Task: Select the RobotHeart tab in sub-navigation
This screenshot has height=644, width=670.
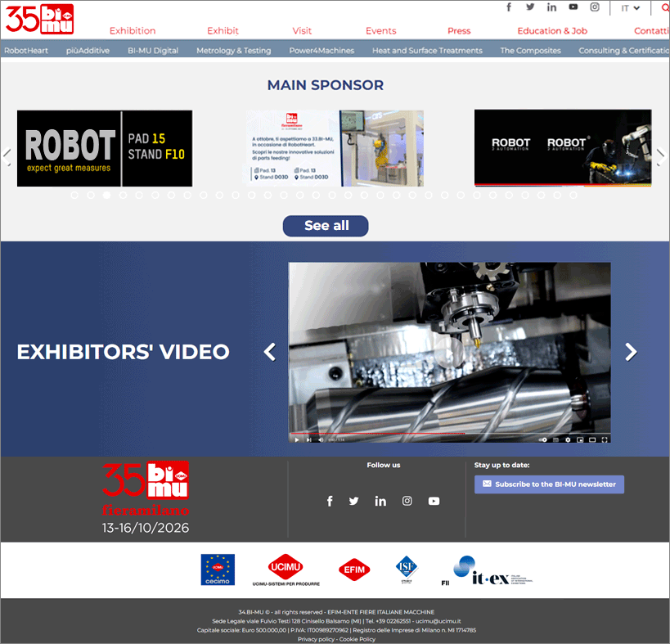Action: point(26,51)
